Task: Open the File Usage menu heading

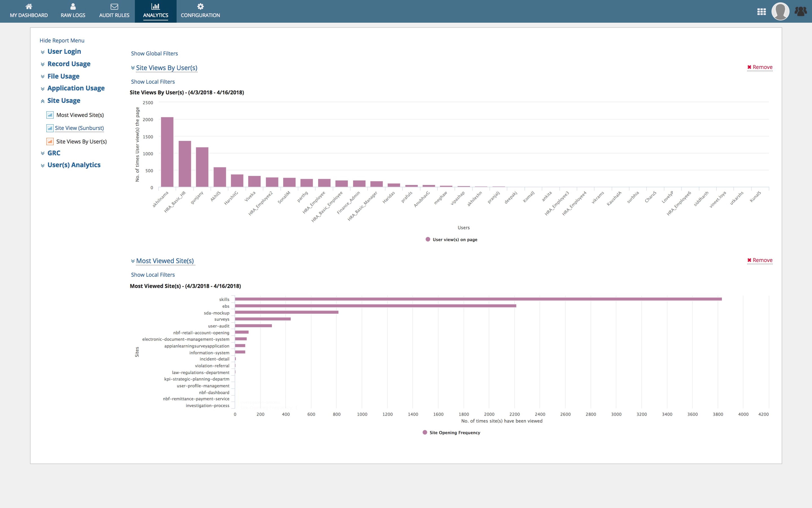Action: pos(63,76)
